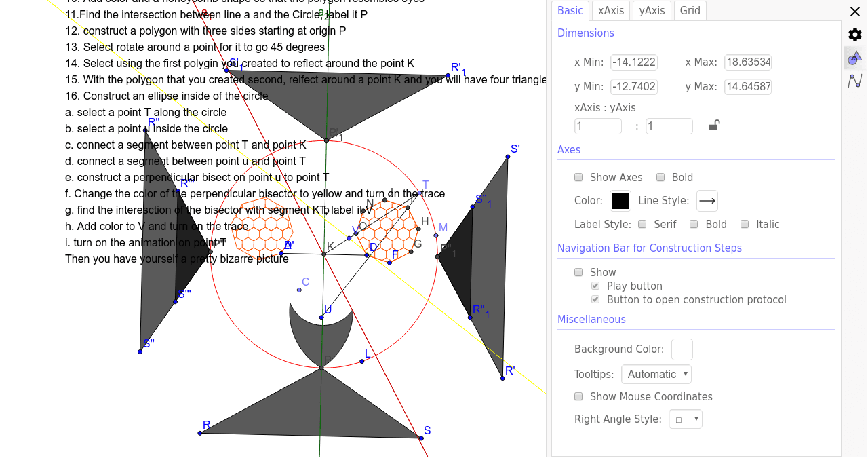
Task: Pick the black axes Color swatch
Action: click(620, 201)
